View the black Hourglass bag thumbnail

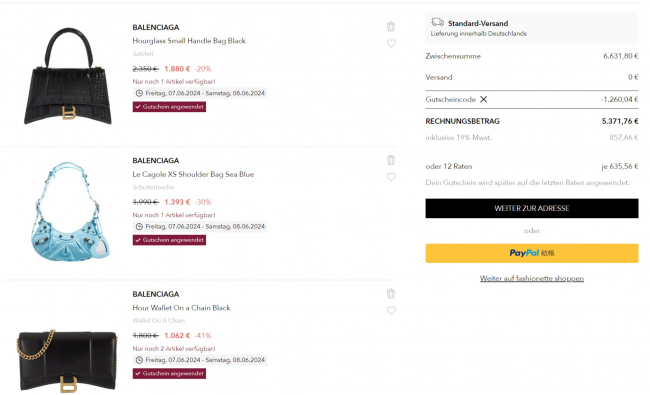(x=68, y=76)
